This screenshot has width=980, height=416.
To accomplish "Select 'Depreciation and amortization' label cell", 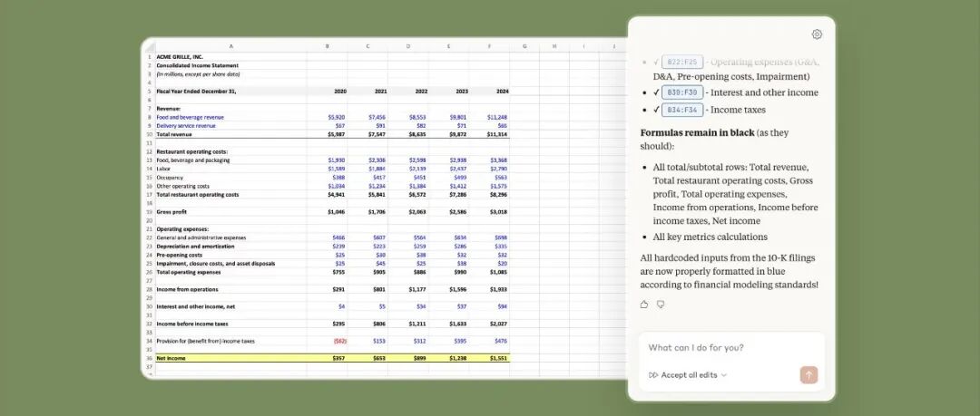I will [x=230, y=247].
